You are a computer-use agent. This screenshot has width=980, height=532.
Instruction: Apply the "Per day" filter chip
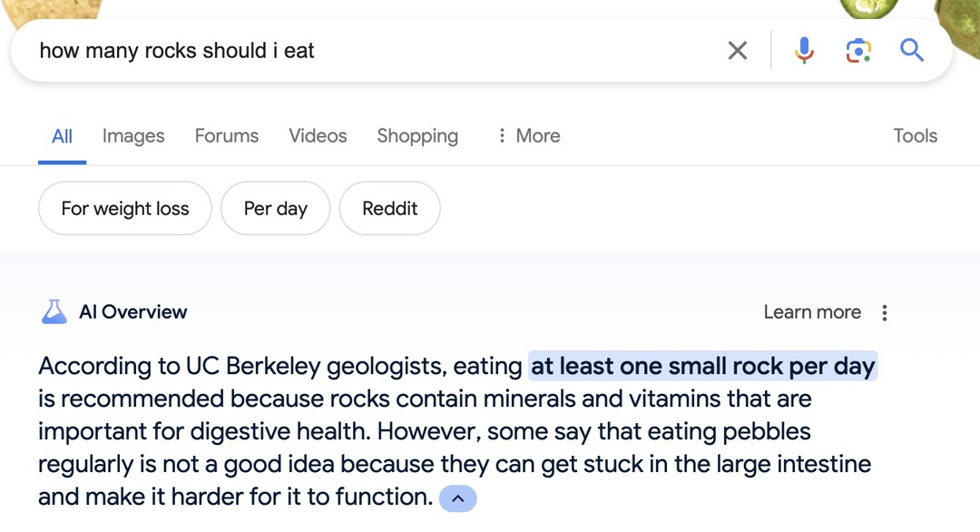click(x=275, y=209)
